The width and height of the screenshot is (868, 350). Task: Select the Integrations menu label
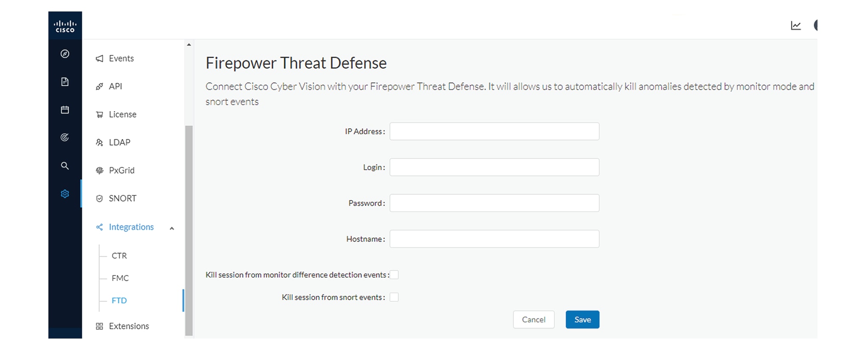tap(131, 227)
